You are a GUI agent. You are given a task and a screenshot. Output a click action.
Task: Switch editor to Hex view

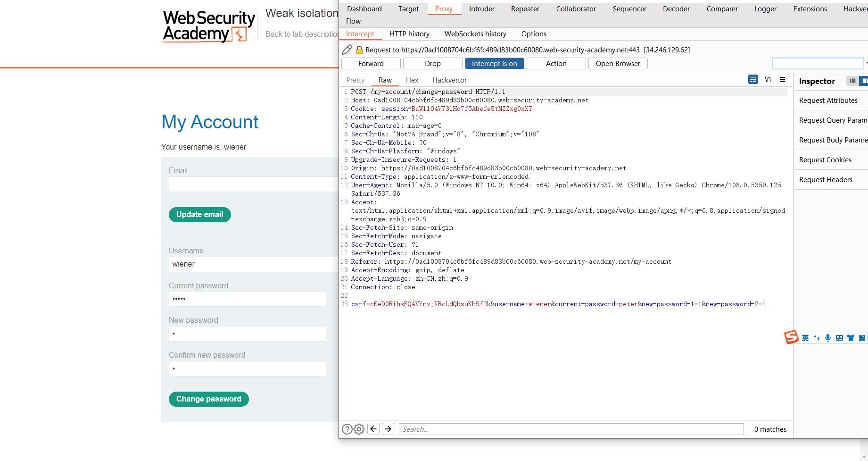pos(412,80)
